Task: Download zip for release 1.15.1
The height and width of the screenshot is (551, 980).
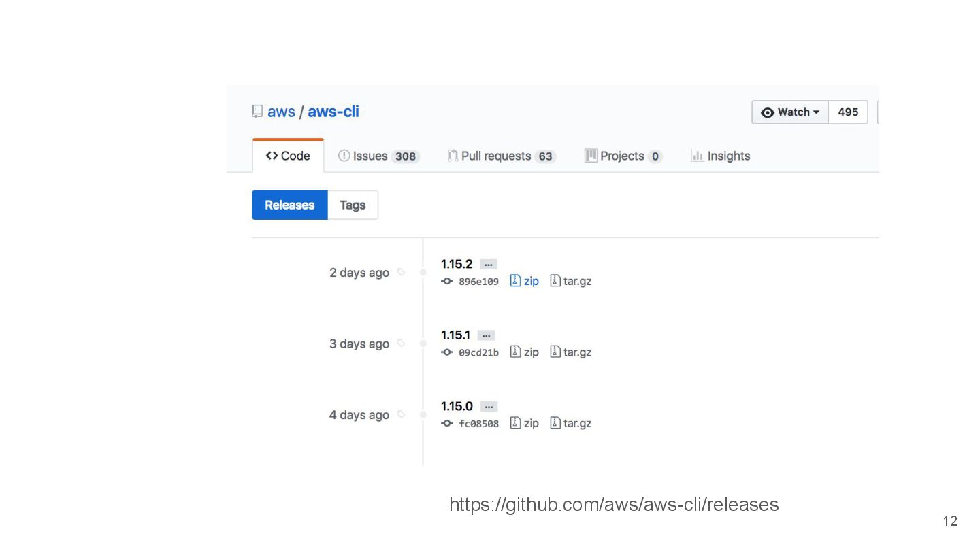Action: pyautogui.click(x=525, y=352)
